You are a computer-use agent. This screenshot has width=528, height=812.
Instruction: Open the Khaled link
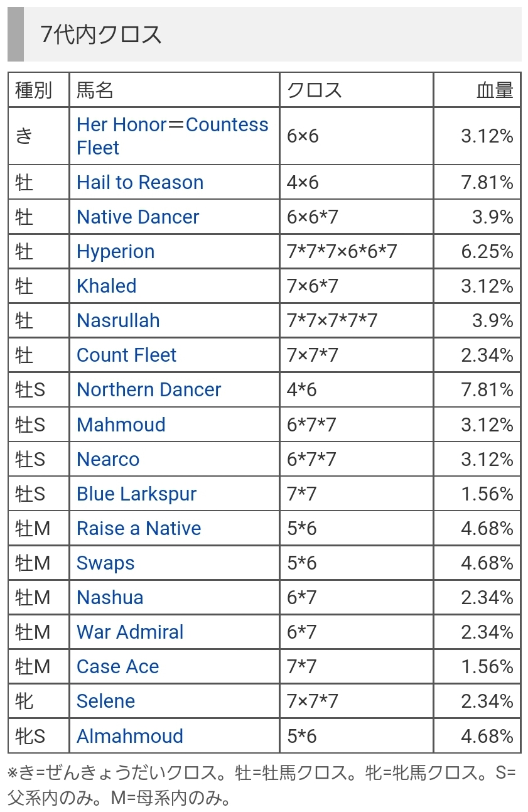(x=106, y=286)
